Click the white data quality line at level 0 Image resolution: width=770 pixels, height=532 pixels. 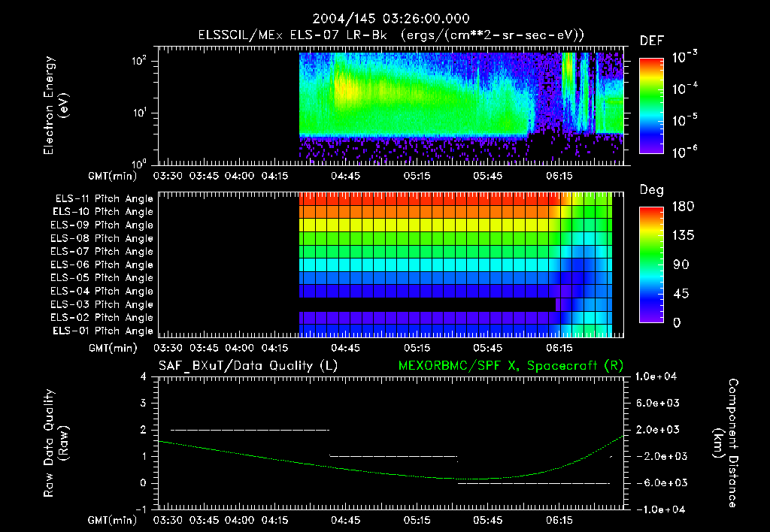(534, 483)
